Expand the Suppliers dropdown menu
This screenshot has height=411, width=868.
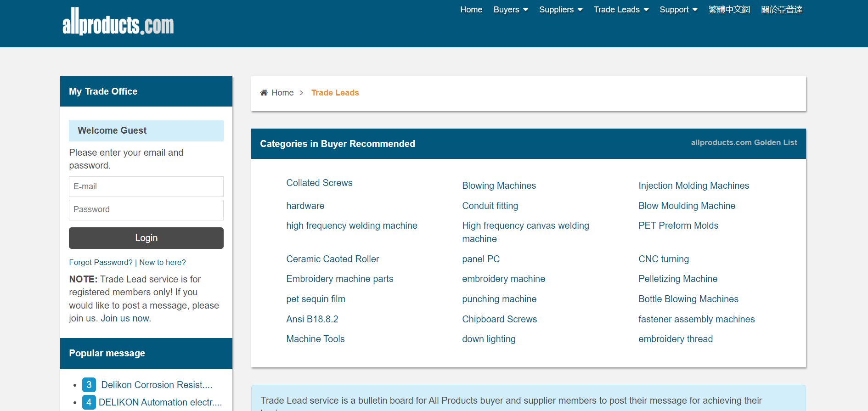[561, 10]
